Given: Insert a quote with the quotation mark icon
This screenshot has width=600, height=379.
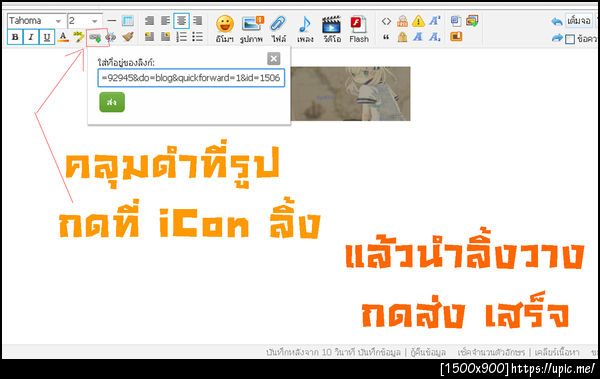Looking at the screenshot, I should pos(386,37).
